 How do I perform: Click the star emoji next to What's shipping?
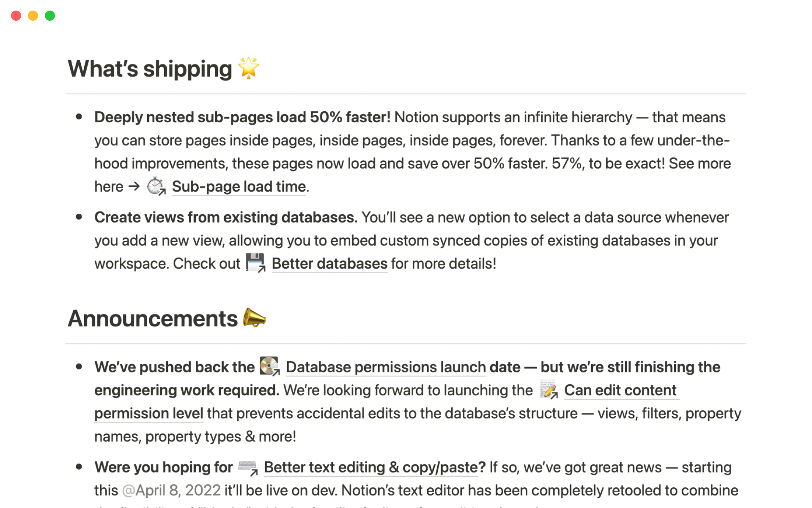248,68
